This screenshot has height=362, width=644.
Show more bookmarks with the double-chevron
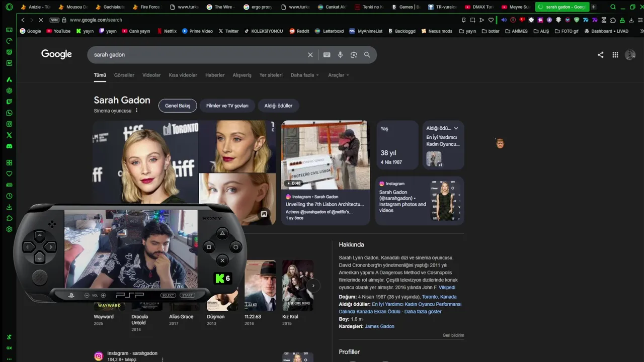pyautogui.click(x=641, y=31)
